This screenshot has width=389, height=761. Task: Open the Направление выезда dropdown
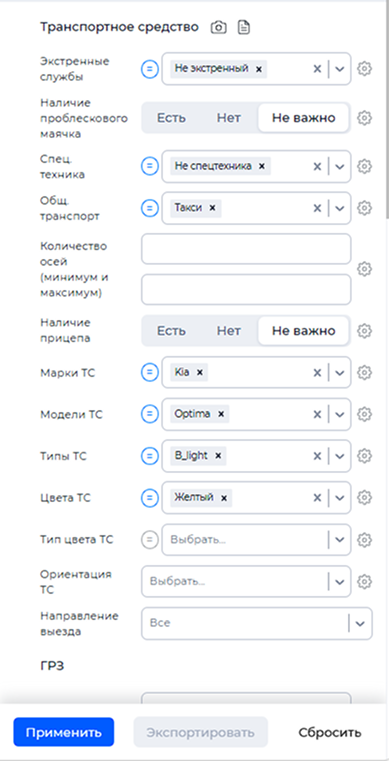[257, 623]
